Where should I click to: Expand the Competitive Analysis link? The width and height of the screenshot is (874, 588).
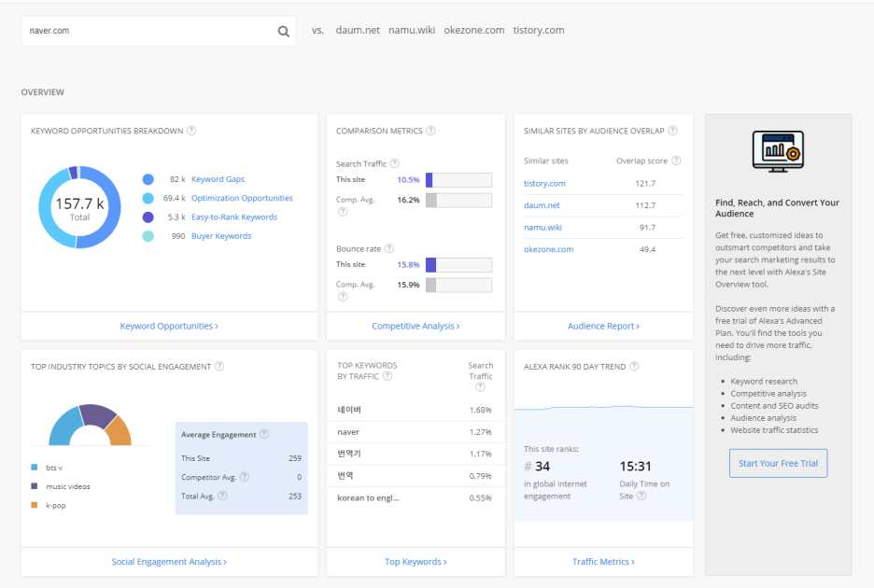(x=416, y=326)
